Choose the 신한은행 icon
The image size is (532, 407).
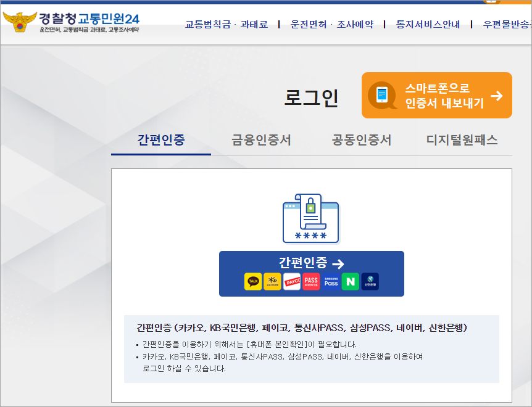[370, 282]
